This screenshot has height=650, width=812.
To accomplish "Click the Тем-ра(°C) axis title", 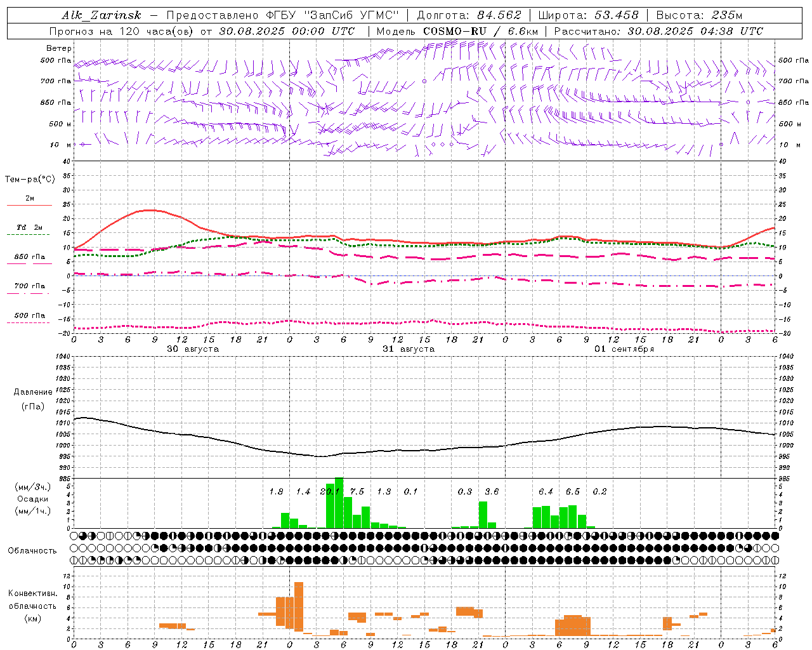I will pyautogui.click(x=30, y=180).
